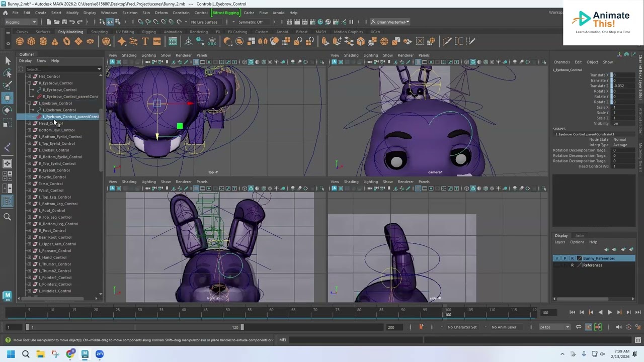Viewport: 644px width, 362px height.
Task: Open Maya from the Windows taskbar
Action: (x=85, y=354)
